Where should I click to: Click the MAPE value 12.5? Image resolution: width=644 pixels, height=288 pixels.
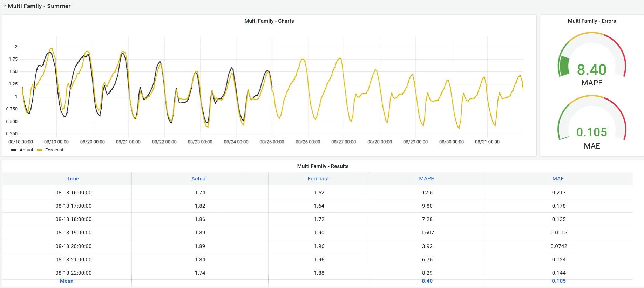427,193
